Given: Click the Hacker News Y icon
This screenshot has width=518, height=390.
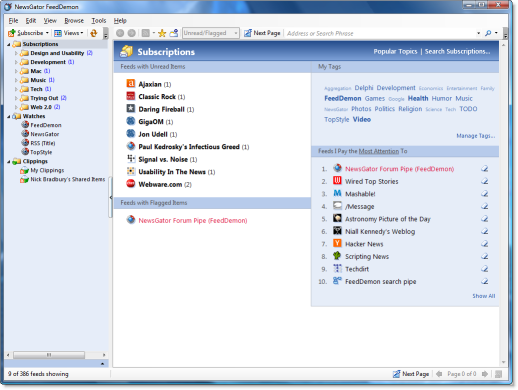Looking at the screenshot, I should pyautogui.click(x=337, y=243).
